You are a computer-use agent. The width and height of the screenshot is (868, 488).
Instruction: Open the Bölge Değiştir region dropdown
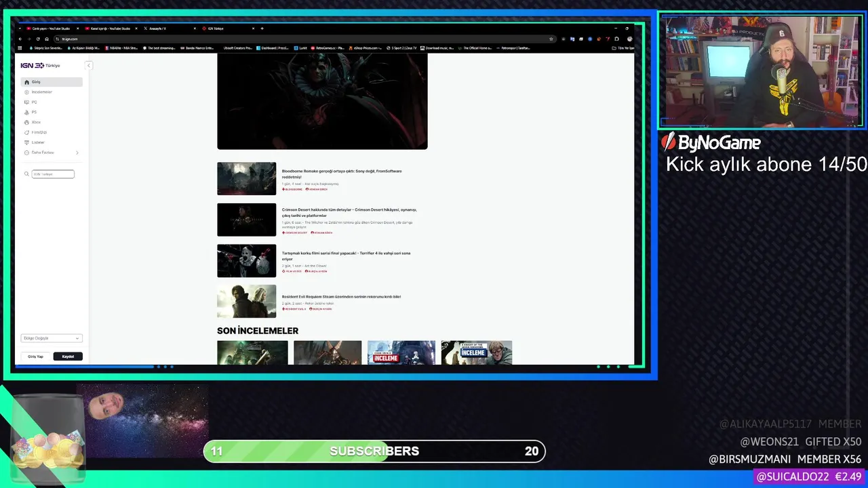(x=52, y=338)
